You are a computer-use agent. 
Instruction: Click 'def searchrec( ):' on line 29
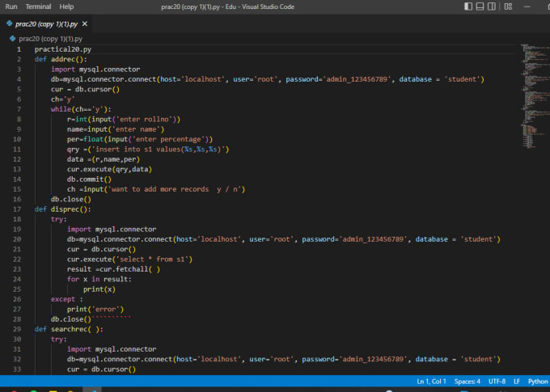point(69,329)
